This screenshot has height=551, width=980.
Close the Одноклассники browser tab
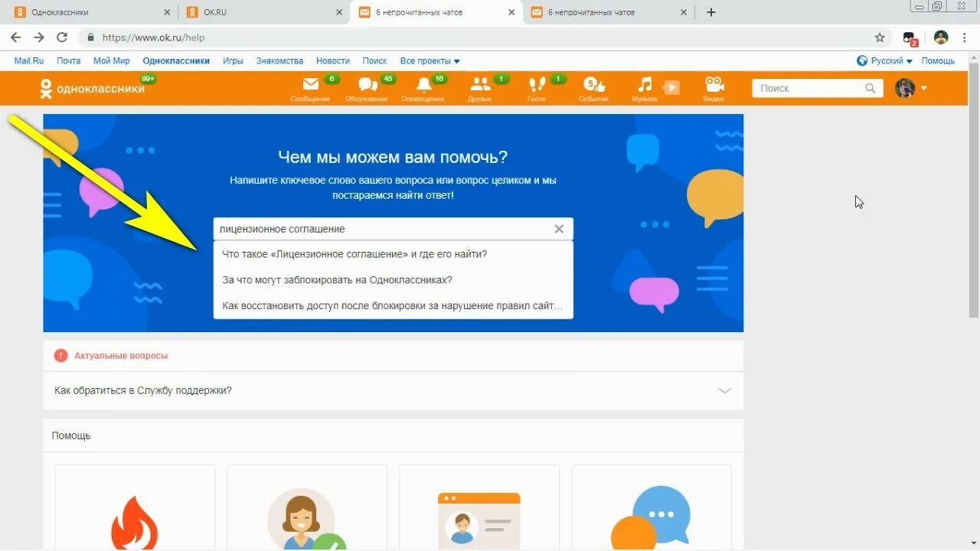(x=168, y=12)
